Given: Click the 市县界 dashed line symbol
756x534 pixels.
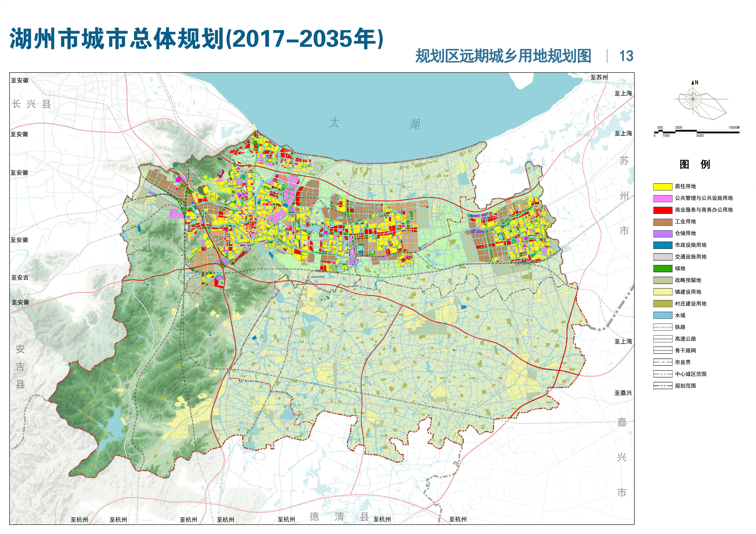Looking at the screenshot, I should pos(662,363).
